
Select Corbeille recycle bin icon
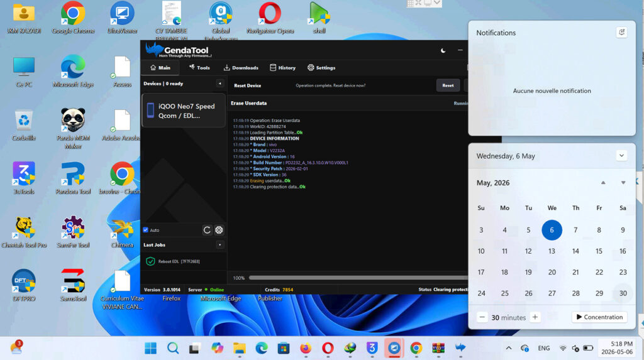pos(24,125)
